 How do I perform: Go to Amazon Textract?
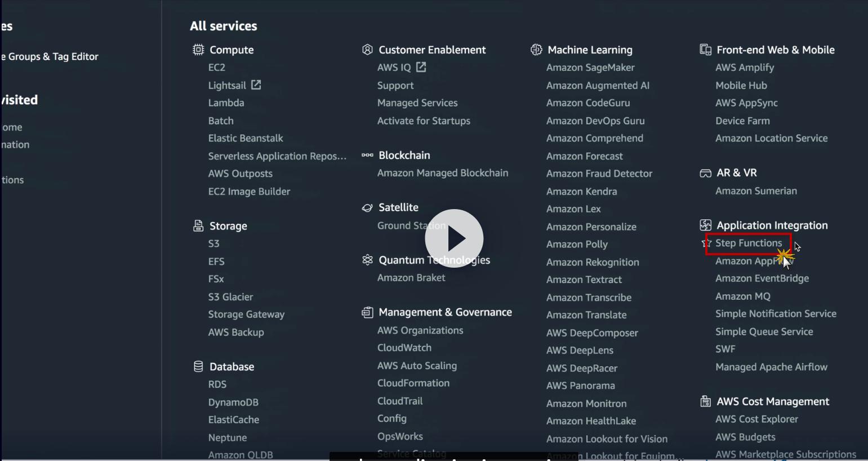tap(584, 280)
